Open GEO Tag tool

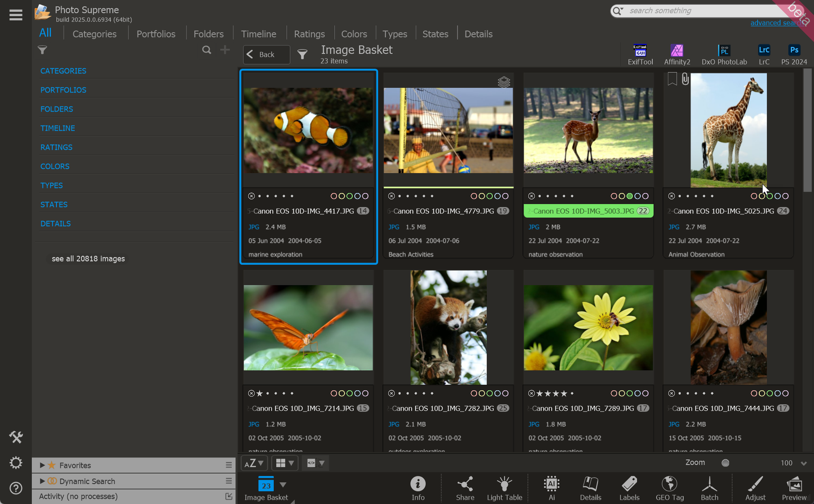pos(669,488)
